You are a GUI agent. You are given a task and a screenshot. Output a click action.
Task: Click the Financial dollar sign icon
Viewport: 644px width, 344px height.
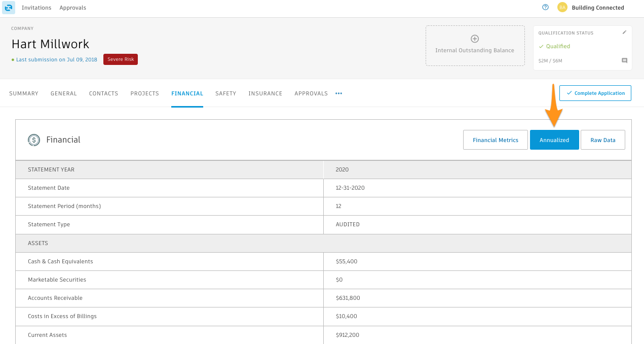[x=34, y=140]
